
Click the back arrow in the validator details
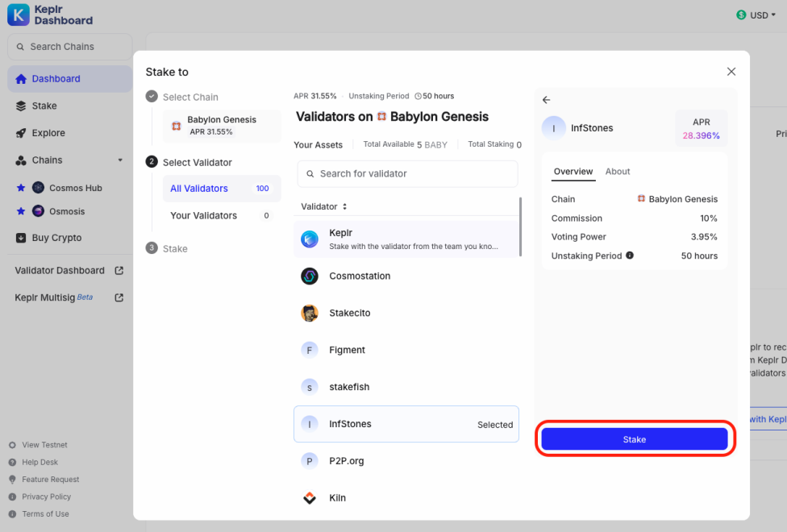click(547, 100)
